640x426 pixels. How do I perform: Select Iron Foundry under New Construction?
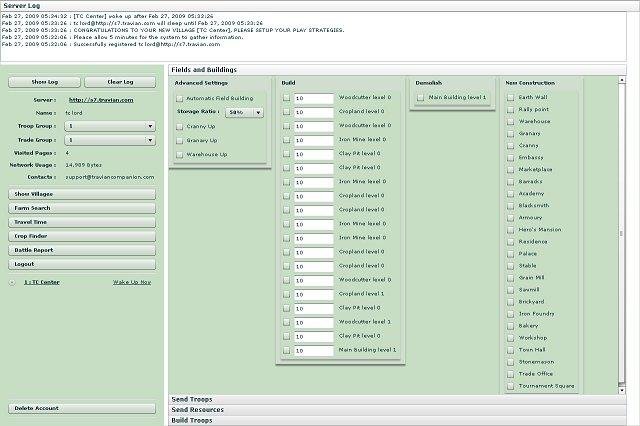click(510, 314)
